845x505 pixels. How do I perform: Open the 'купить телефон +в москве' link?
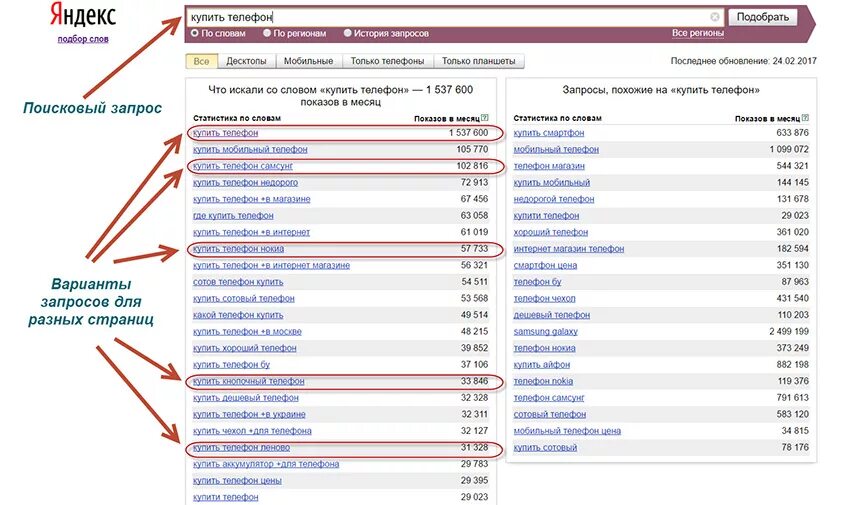tap(247, 331)
